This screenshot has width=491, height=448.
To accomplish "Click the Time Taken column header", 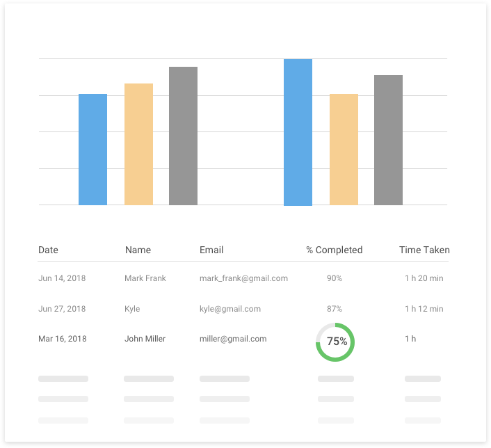I will pyautogui.click(x=424, y=250).
